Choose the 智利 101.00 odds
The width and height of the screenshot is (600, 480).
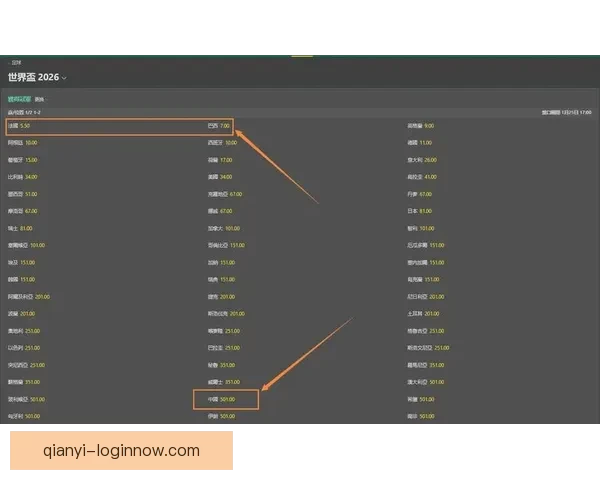421,228
